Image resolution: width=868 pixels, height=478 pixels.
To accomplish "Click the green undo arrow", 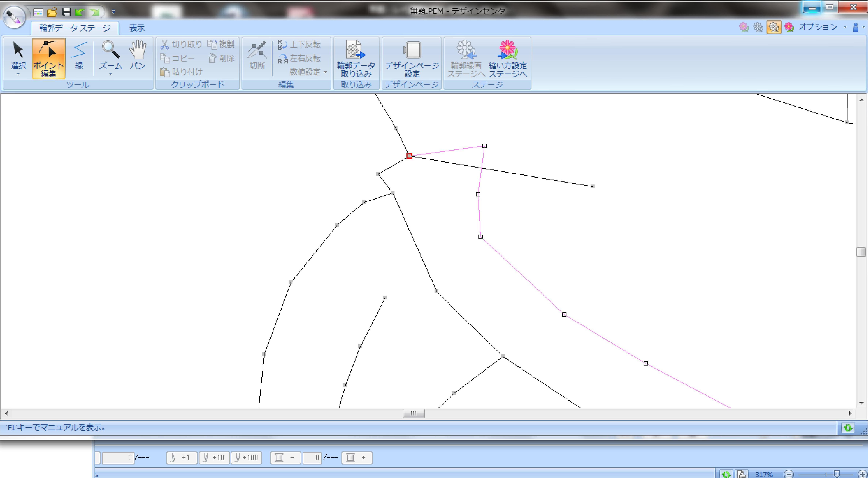I will 80,13.
